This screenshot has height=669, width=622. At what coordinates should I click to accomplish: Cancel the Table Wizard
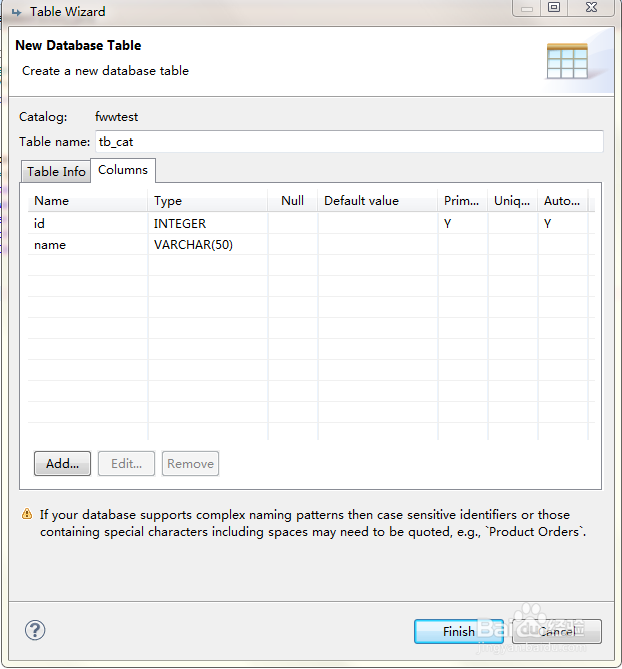click(557, 631)
